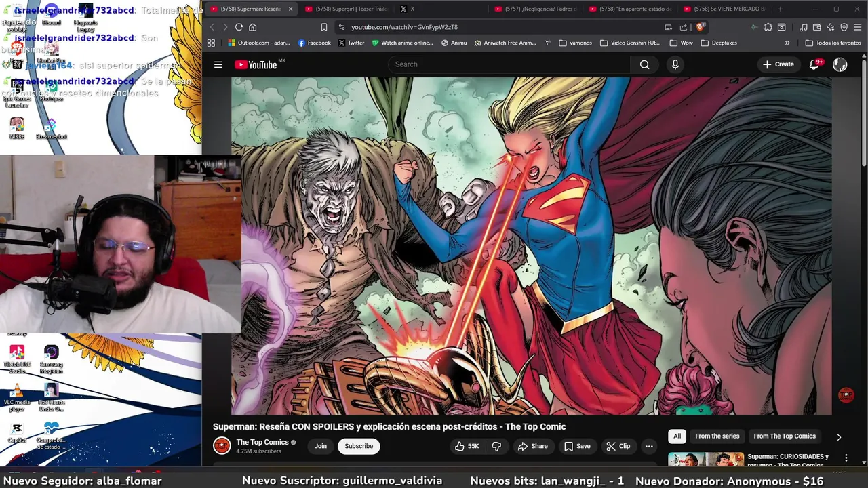Create a Clip of the video
Screen dimensions: 868x488
coord(618,446)
